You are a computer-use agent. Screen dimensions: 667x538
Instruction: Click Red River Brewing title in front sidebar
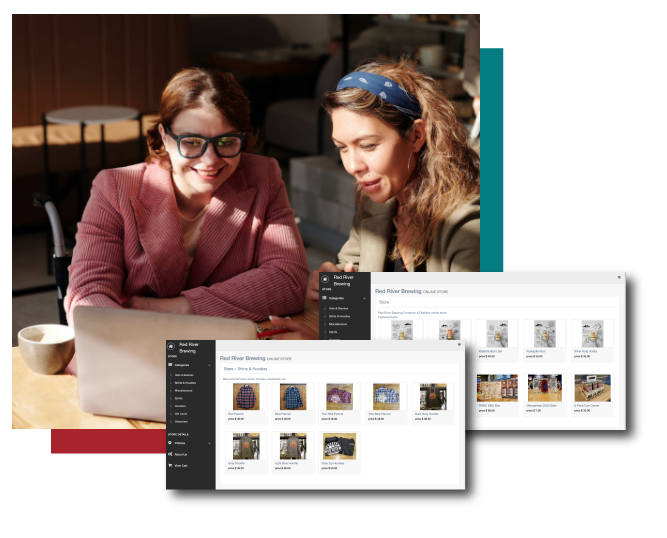click(189, 347)
